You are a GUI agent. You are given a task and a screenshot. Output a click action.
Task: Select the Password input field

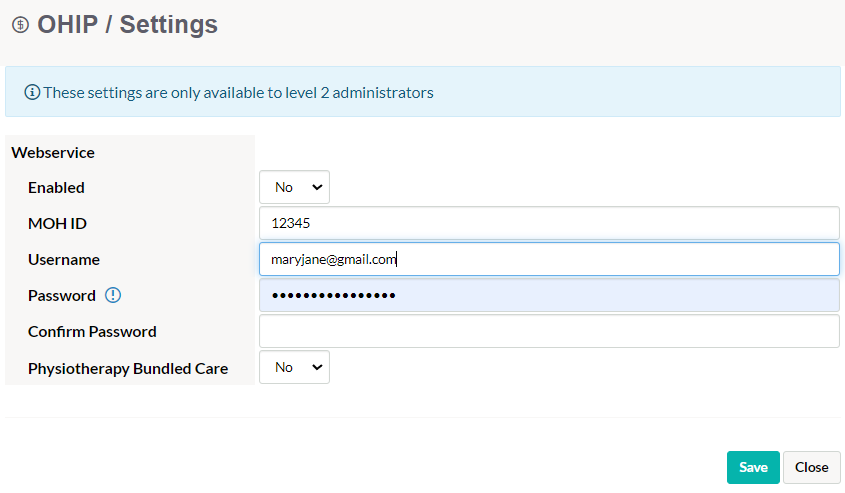coord(549,295)
